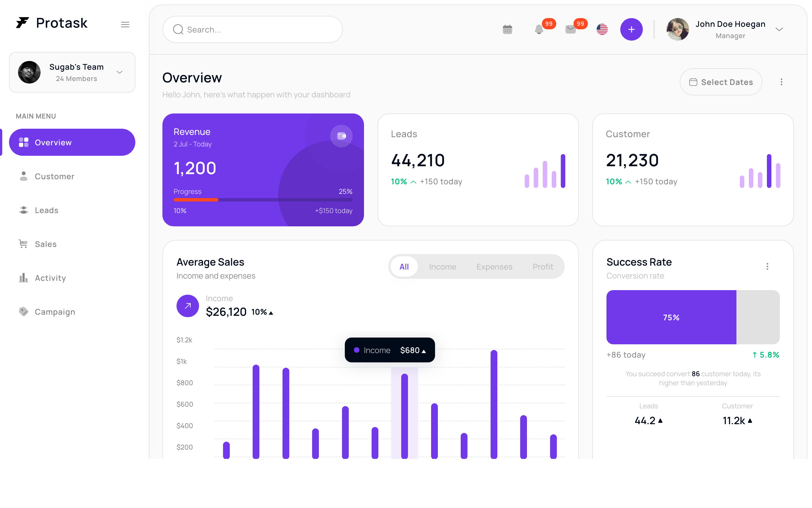Open Success Rate three-dot menu
The height and width of the screenshot is (508, 812).
pos(767,266)
